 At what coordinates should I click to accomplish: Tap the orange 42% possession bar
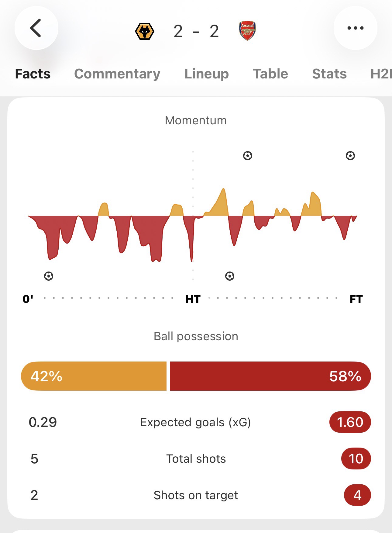pos(94,376)
